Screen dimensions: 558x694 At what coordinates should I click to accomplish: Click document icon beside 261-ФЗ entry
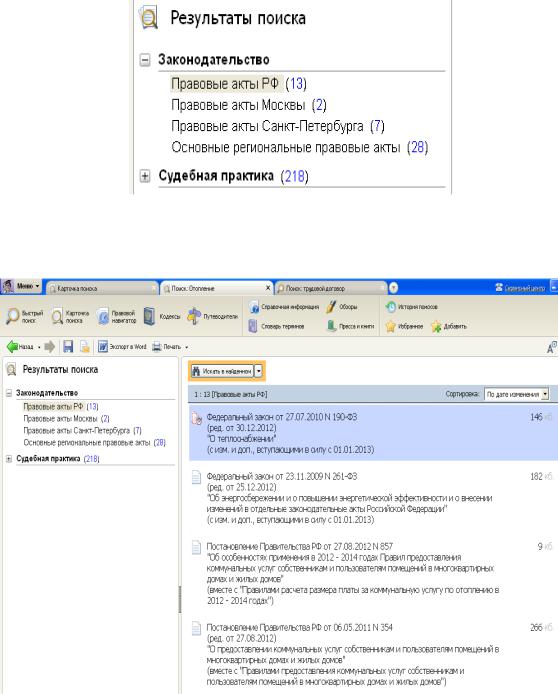[x=196, y=477]
